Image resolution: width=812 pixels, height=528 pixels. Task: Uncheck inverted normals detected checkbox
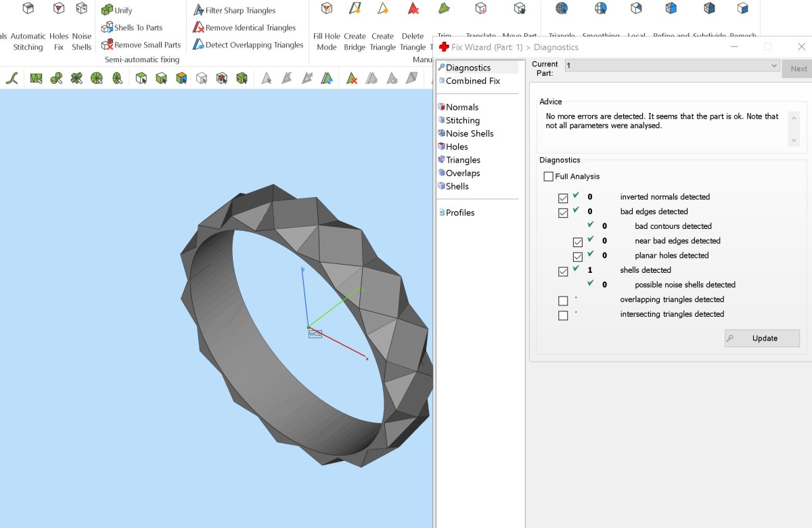(x=563, y=198)
